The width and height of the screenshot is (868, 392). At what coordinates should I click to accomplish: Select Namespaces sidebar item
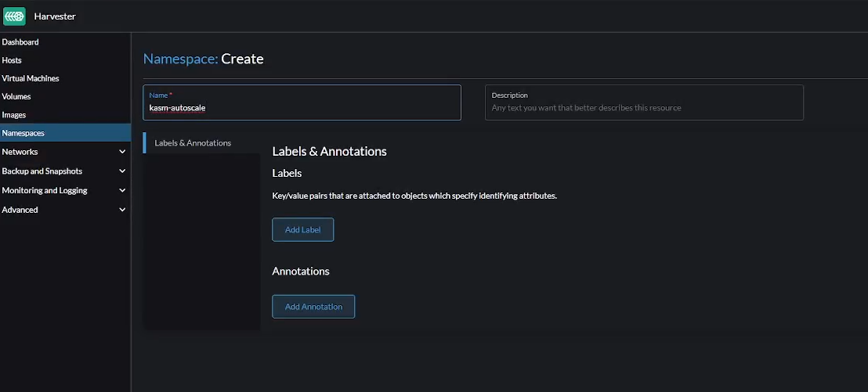point(24,133)
